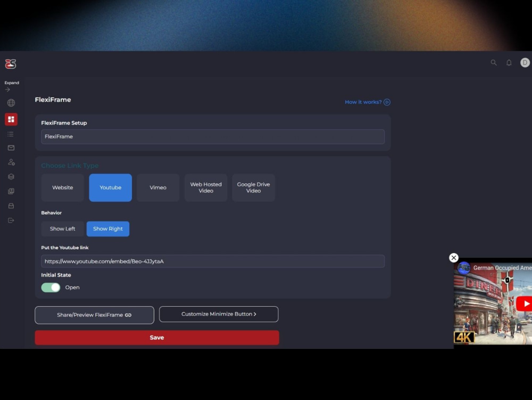
Task: Click the FlexiFrame page heading
Action: pos(53,100)
